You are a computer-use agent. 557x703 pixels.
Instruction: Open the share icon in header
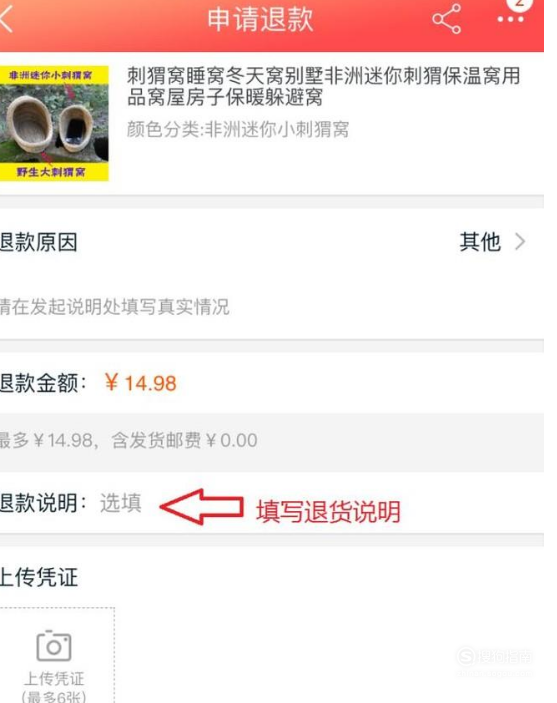pos(446,19)
